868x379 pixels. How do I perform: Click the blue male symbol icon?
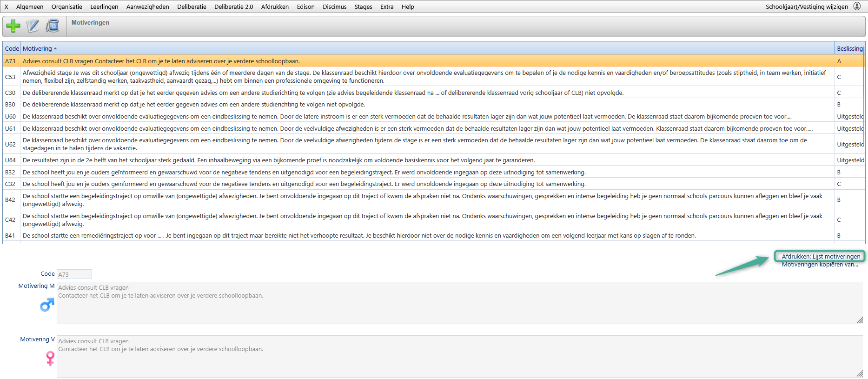pos(47,305)
